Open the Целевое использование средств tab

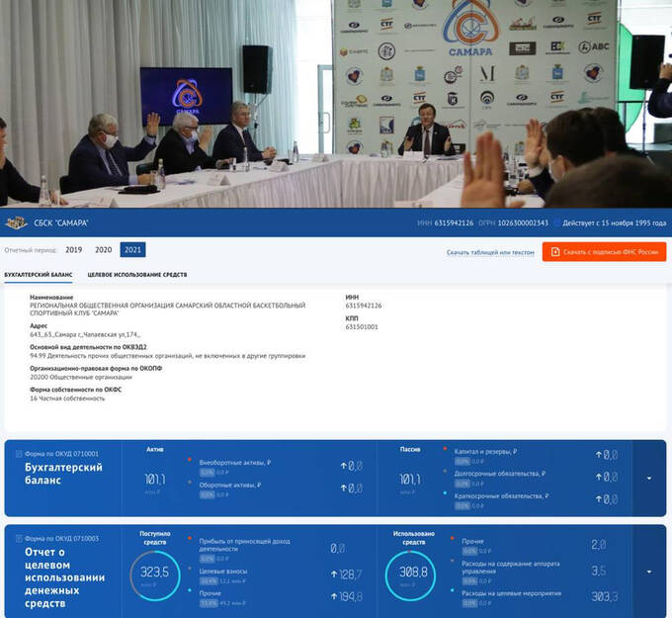[x=137, y=274]
